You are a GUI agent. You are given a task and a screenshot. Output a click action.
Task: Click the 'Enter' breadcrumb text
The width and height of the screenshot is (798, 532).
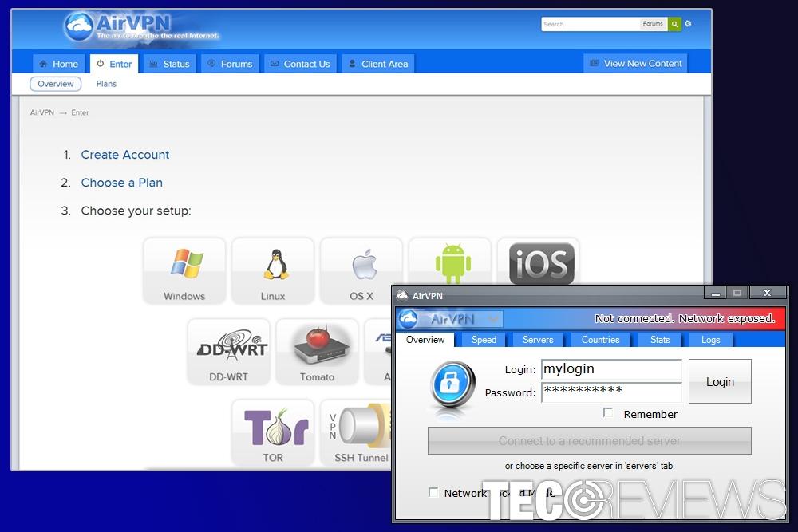pos(80,113)
